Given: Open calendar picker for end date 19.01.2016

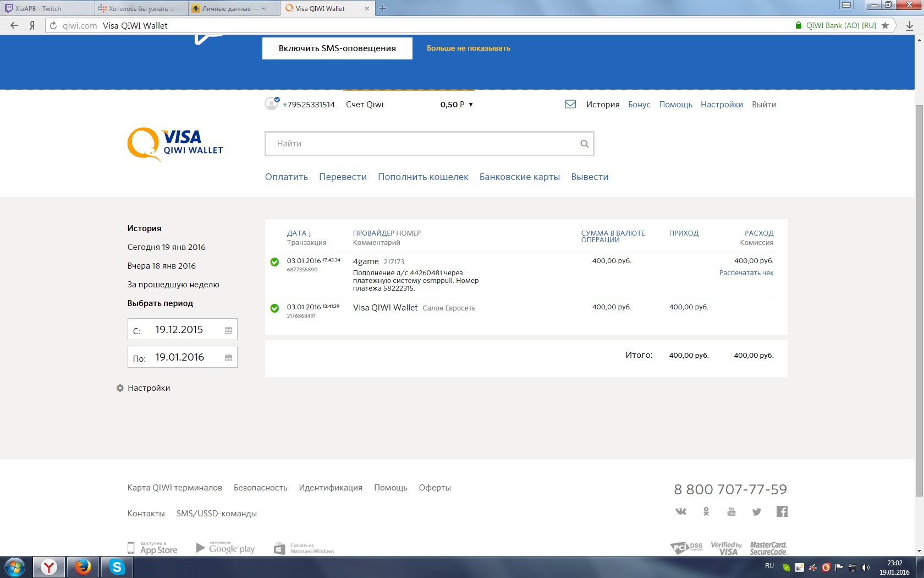Looking at the screenshot, I should point(228,358).
